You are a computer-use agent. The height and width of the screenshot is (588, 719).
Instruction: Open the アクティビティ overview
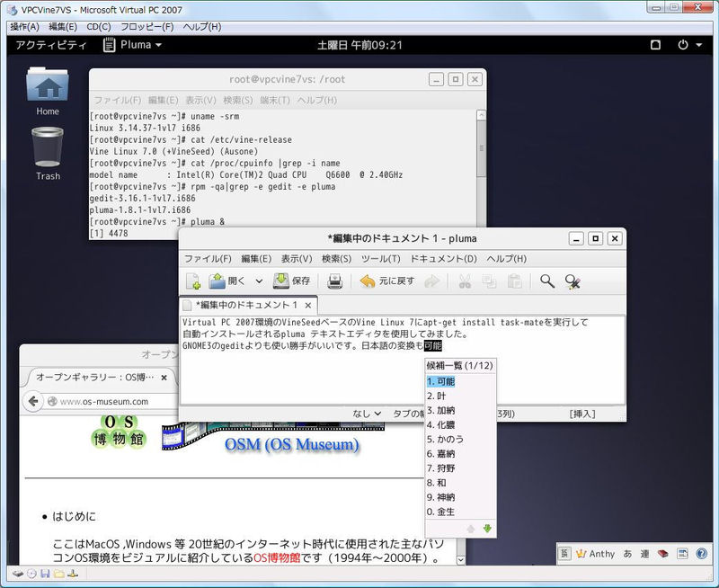point(51,45)
